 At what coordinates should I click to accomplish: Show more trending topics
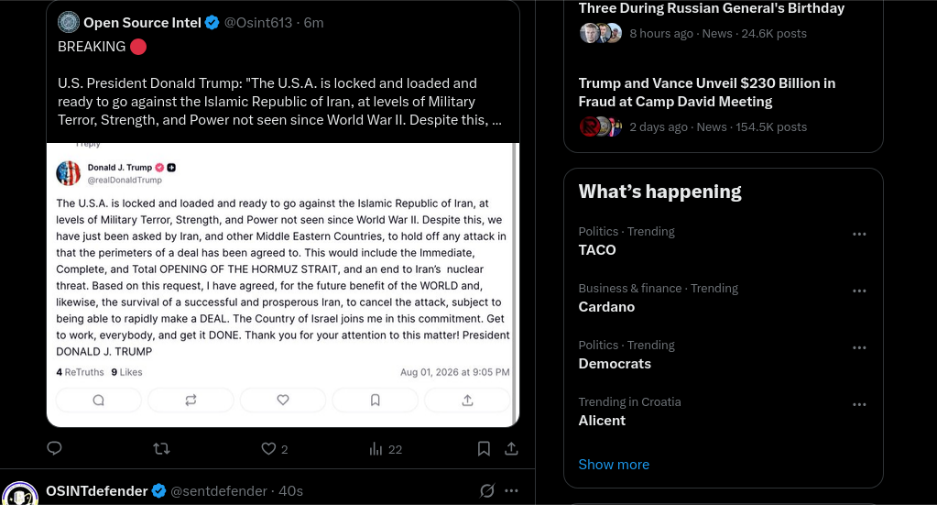tap(614, 464)
